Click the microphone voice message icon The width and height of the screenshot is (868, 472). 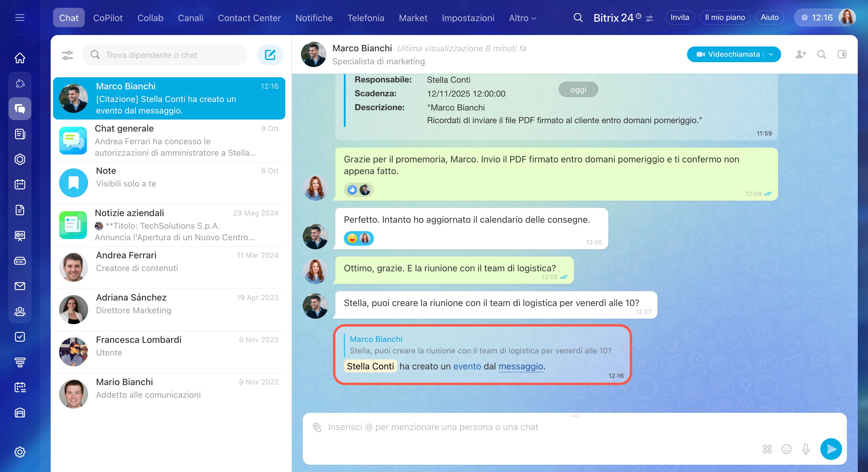[806, 449]
